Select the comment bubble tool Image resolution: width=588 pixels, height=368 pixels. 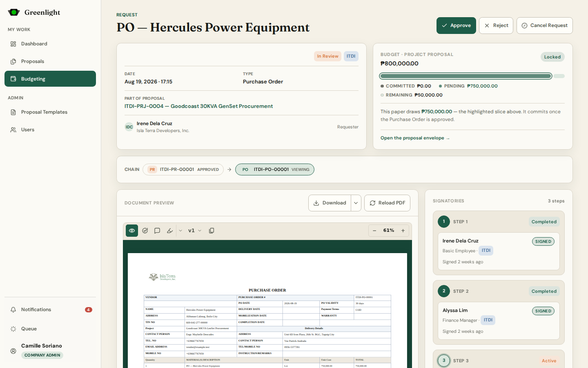click(157, 231)
